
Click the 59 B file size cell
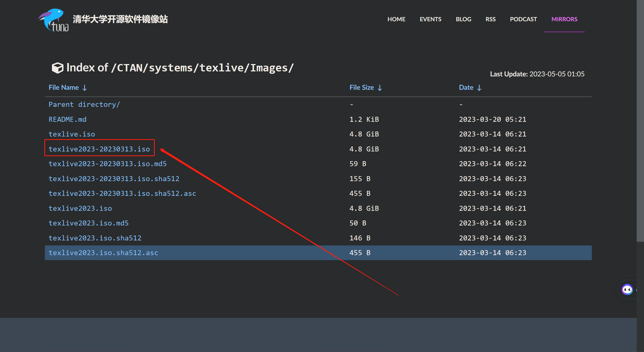[358, 164]
